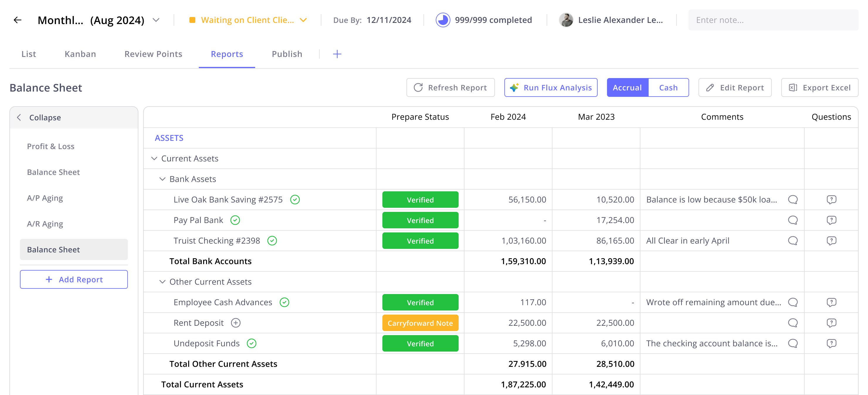
Task: Click the verified check icon beside Undeposit Funds
Action: pos(252,343)
